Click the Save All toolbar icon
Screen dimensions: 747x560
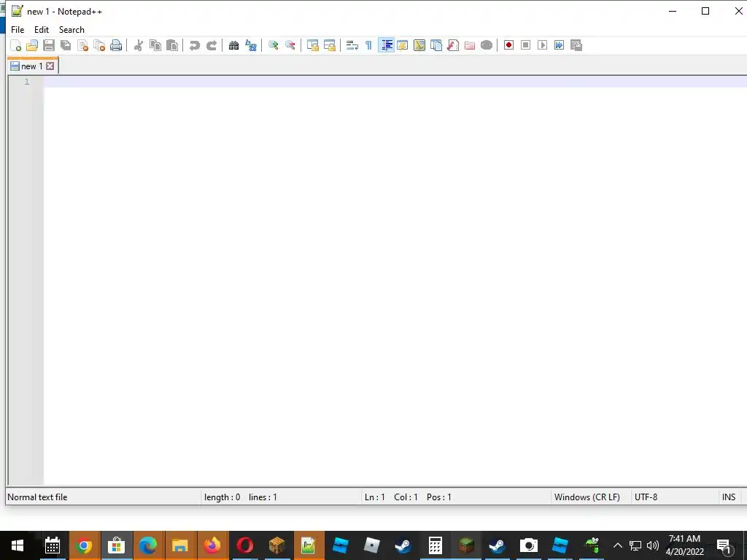(x=66, y=45)
